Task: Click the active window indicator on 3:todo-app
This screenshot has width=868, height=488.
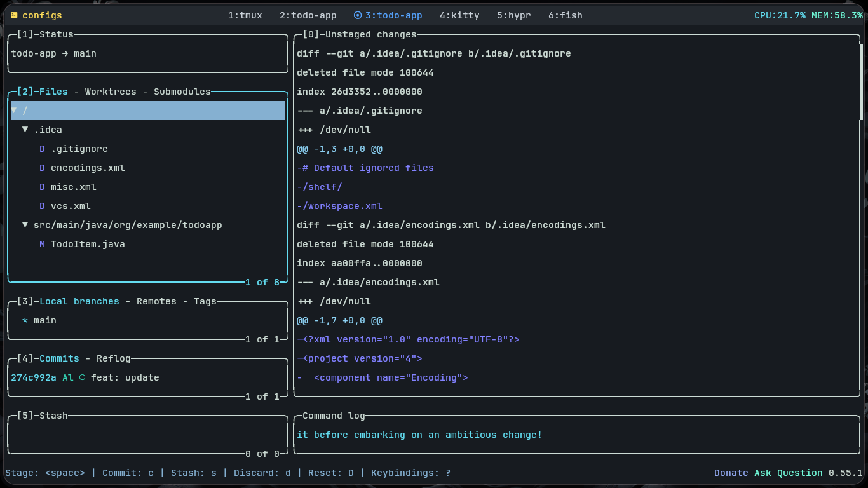Action: pos(358,15)
